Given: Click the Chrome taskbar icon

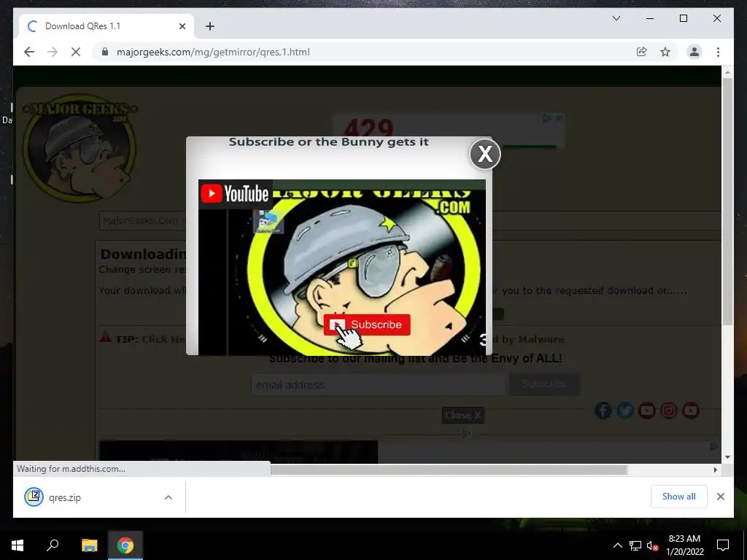Looking at the screenshot, I should (x=125, y=545).
